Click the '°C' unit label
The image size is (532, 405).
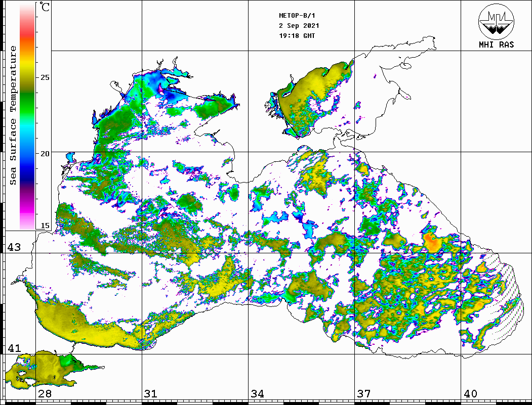coord(45,7)
